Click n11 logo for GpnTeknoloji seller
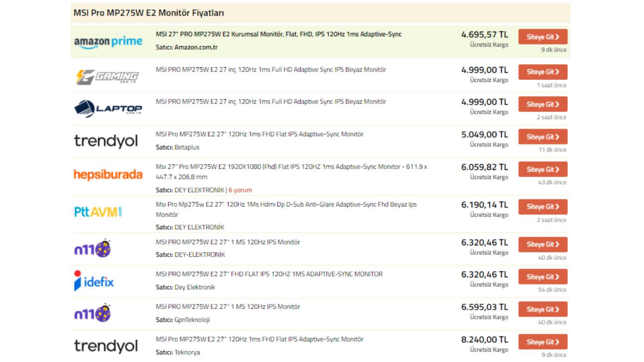The height and width of the screenshot is (362, 644). (93, 313)
